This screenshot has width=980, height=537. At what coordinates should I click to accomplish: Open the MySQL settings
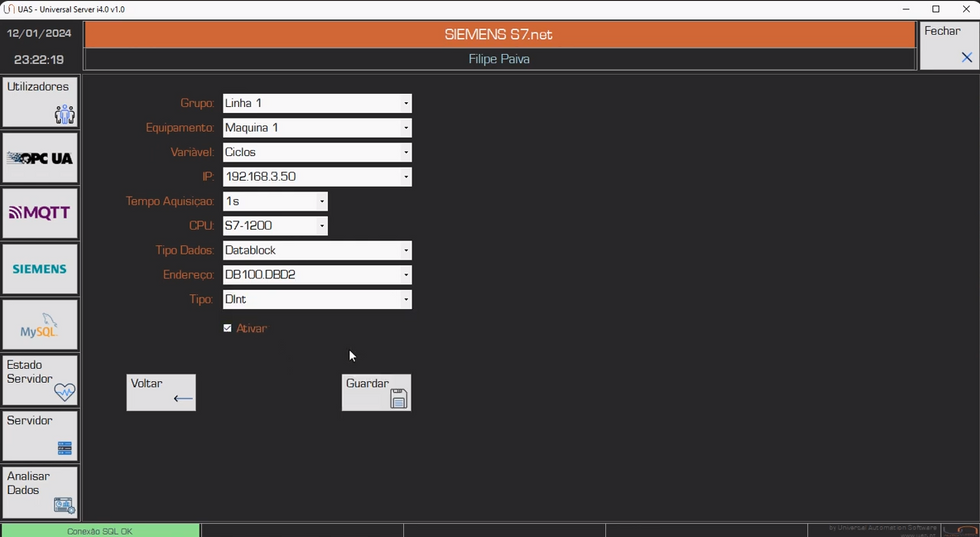(40, 324)
